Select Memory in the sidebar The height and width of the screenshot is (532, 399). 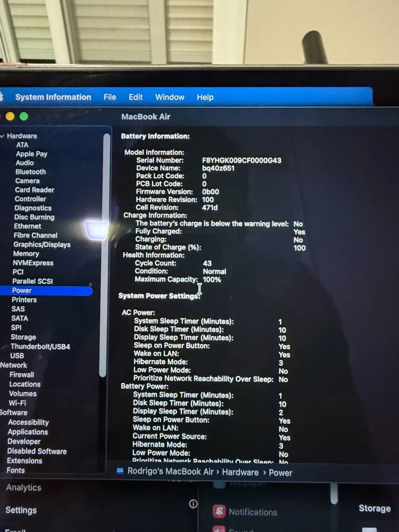tap(26, 254)
